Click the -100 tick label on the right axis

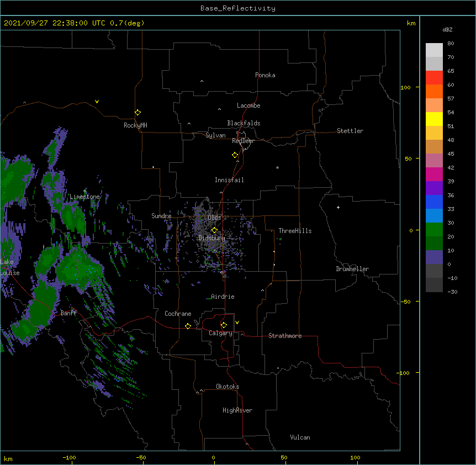[404, 373]
